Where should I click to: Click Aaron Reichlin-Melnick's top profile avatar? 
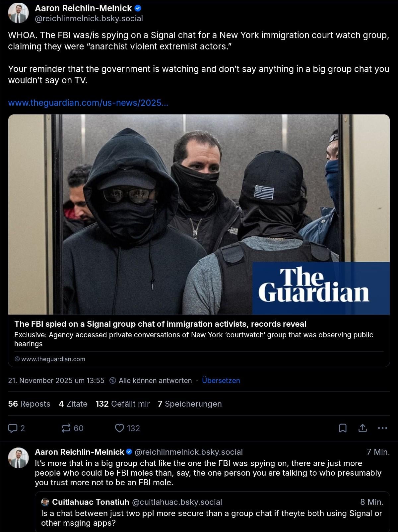[x=18, y=13]
